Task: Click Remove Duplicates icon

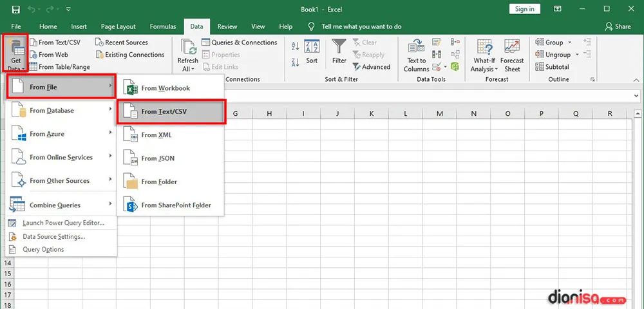Action: point(436,54)
